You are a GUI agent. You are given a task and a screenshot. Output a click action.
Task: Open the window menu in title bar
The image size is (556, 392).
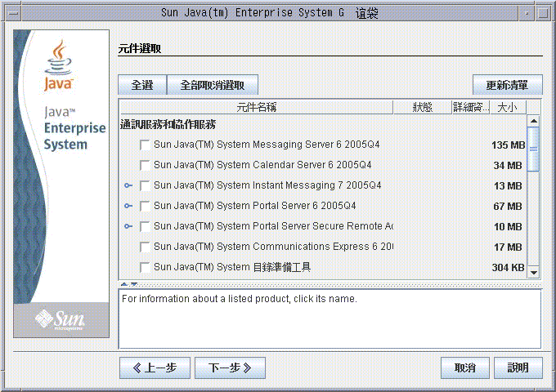13,13
